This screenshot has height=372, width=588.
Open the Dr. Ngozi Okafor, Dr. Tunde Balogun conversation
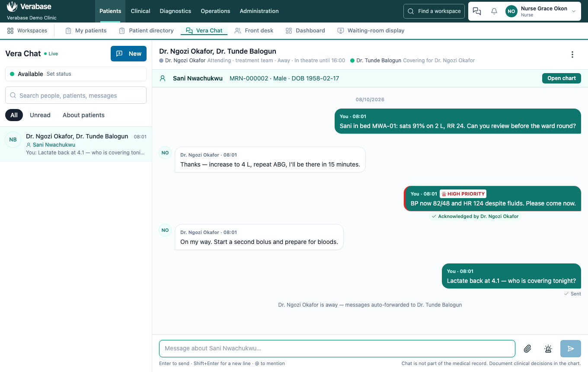click(76, 144)
